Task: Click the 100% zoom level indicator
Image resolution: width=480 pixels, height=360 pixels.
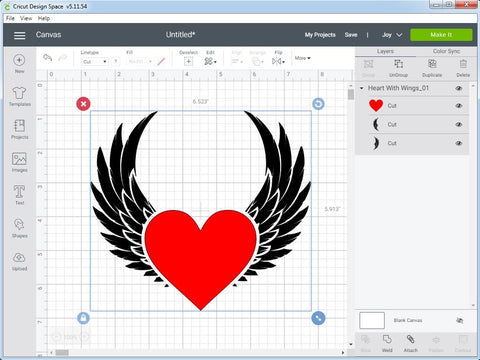Action: tap(70, 337)
